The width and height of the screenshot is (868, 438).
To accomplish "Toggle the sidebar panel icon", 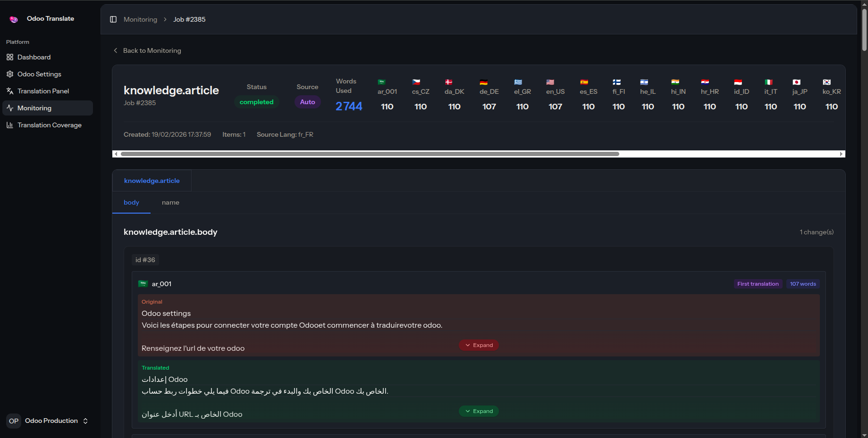I will click(113, 19).
